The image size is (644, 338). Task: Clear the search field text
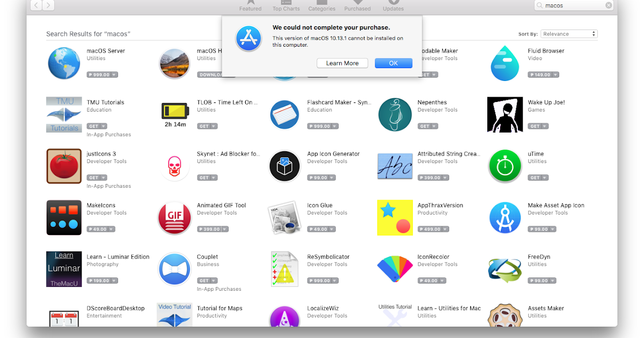point(609,5)
